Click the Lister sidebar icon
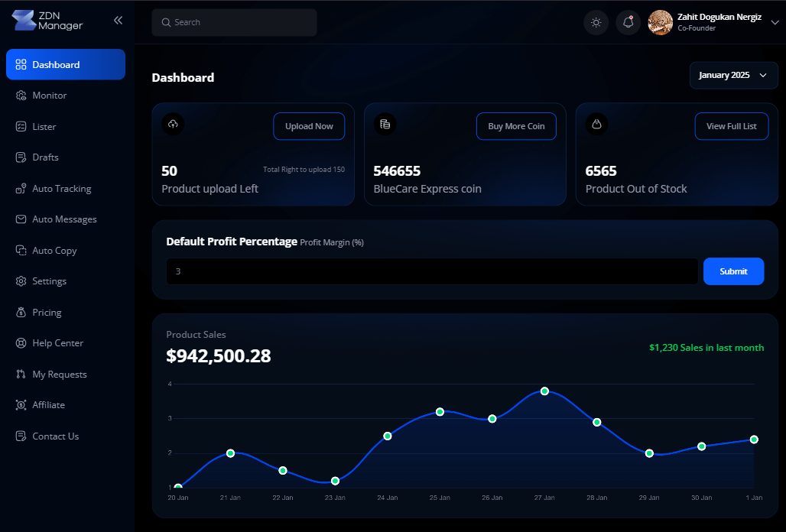The width and height of the screenshot is (786, 532). pyautogui.click(x=21, y=127)
